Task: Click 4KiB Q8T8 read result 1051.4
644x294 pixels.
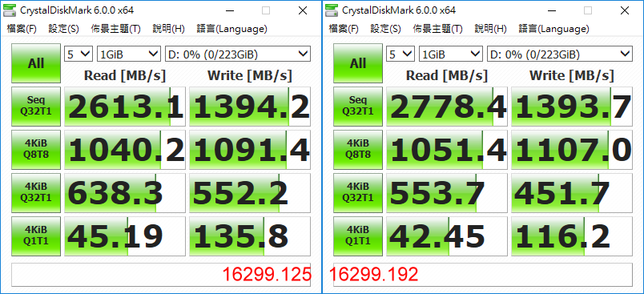Action: (447, 150)
